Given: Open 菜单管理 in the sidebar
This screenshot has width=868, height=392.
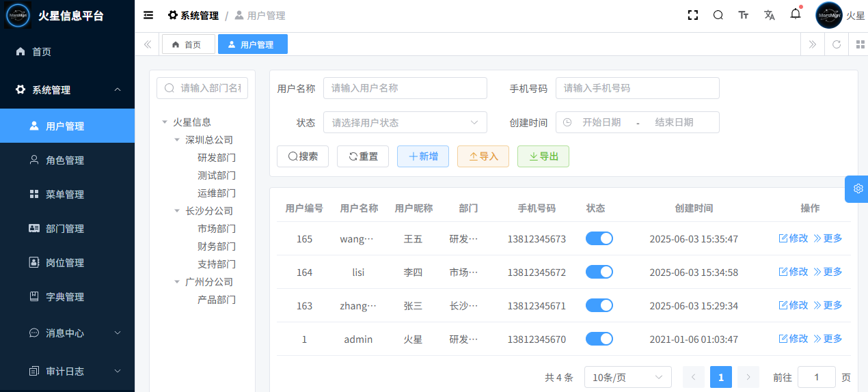Looking at the screenshot, I should 67,194.
